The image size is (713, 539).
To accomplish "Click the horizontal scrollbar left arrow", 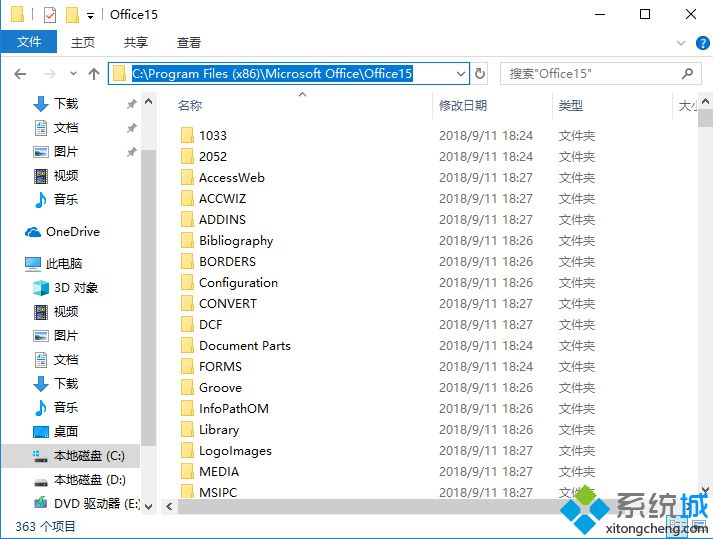I will 169,506.
